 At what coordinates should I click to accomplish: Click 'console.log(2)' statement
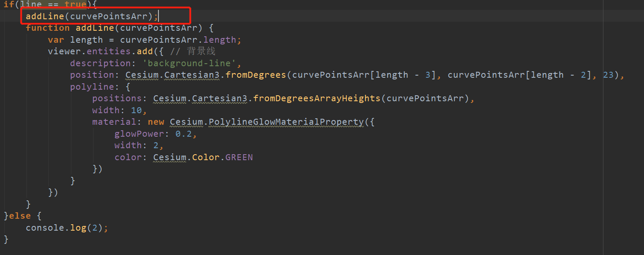[x=67, y=228]
